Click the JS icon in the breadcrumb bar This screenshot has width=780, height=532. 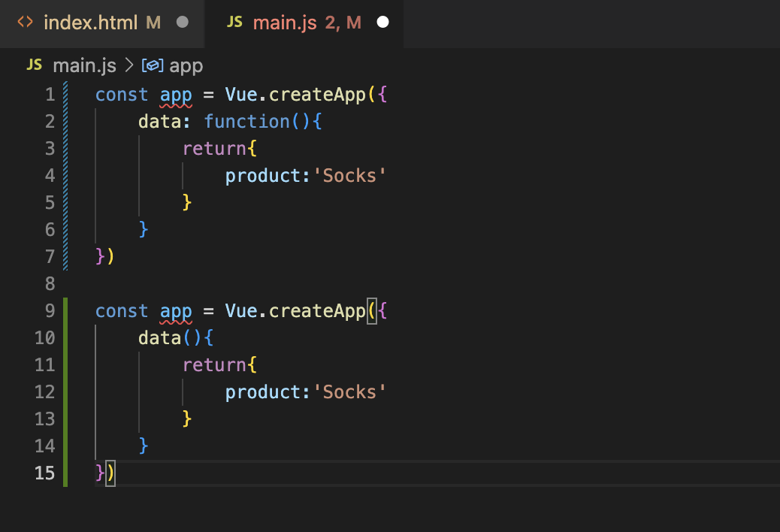pyautogui.click(x=35, y=65)
